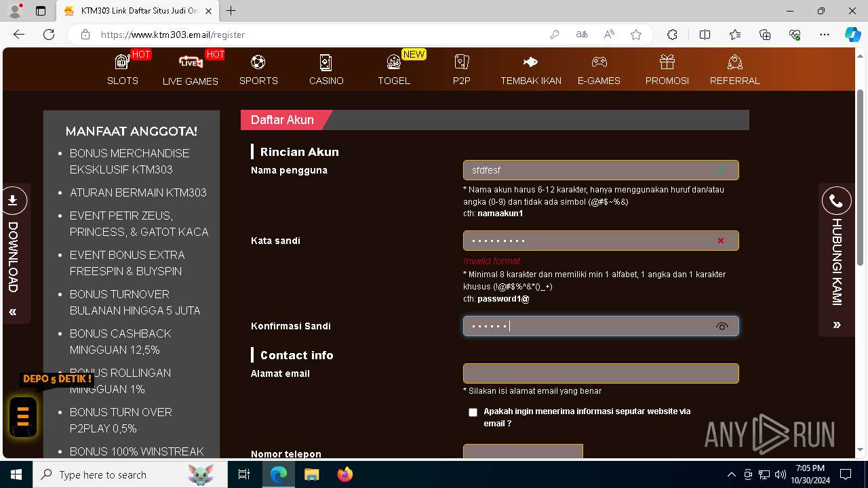This screenshot has height=488, width=868.
Task: Focus the Konfirmasi Sandi input field
Action: [601, 326]
